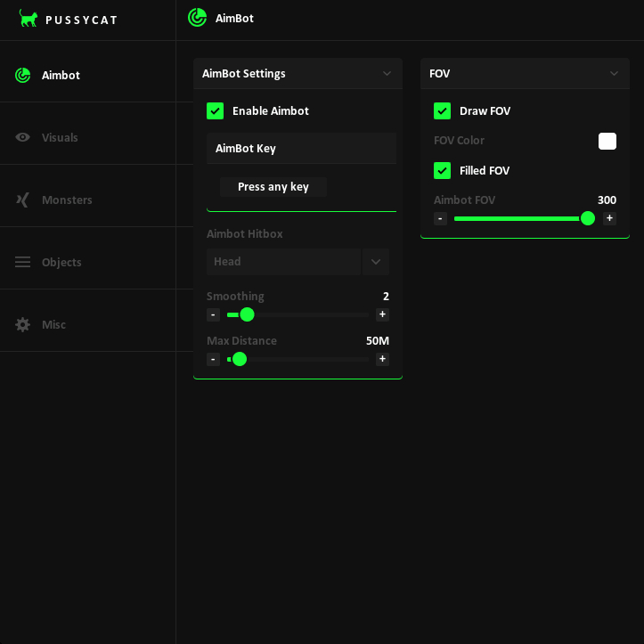Click the green cat logo

tap(29, 19)
